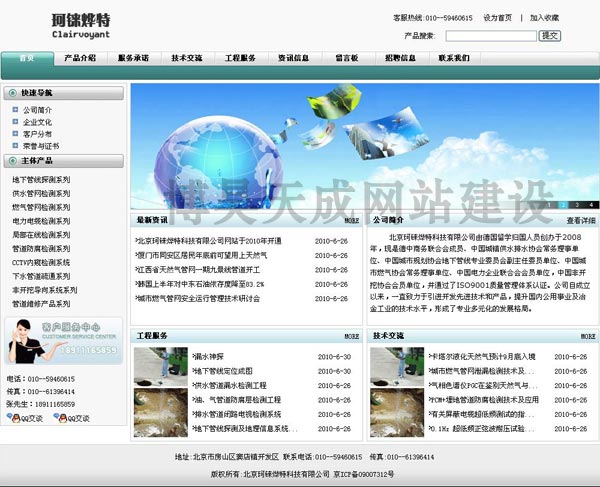Open 供水管道漏水检测工程 article
The height and width of the screenshot is (487, 600).
click(x=230, y=385)
